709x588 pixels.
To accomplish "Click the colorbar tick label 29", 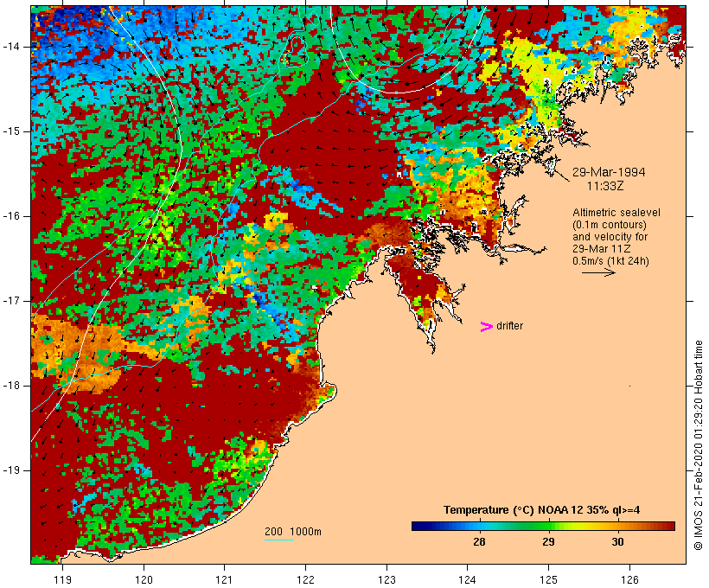I will (x=548, y=541).
